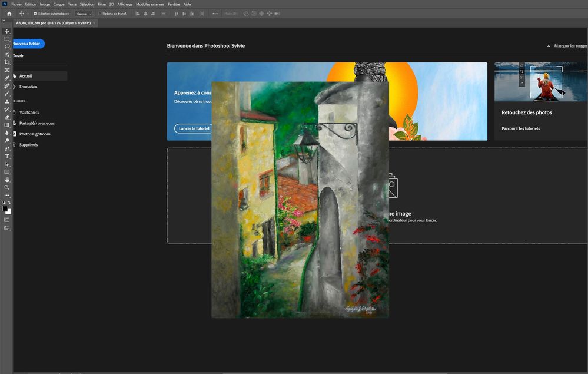This screenshot has height=374, width=588.
Task: Toggle Quick Mask mode icon
Action: (x=6, y=220)
